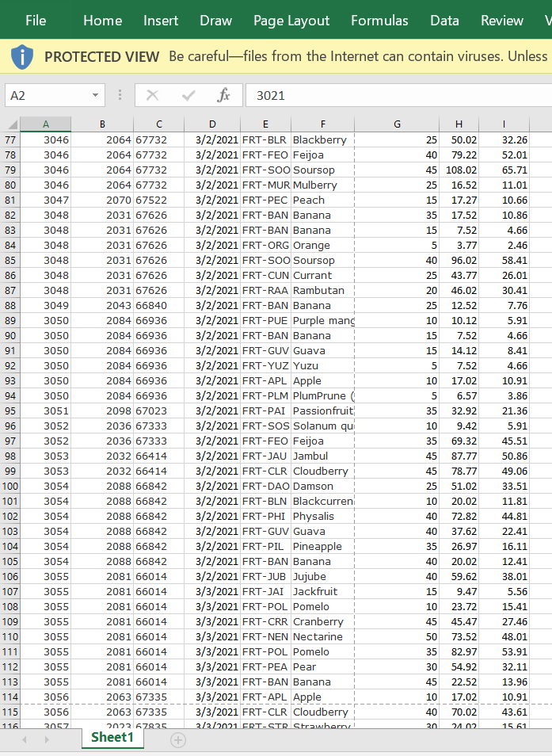Viewport: 552px width, 756px height.
Task: Click the formula bar cancel X icon
Action: pyautogui.click(x=152, y=95)
